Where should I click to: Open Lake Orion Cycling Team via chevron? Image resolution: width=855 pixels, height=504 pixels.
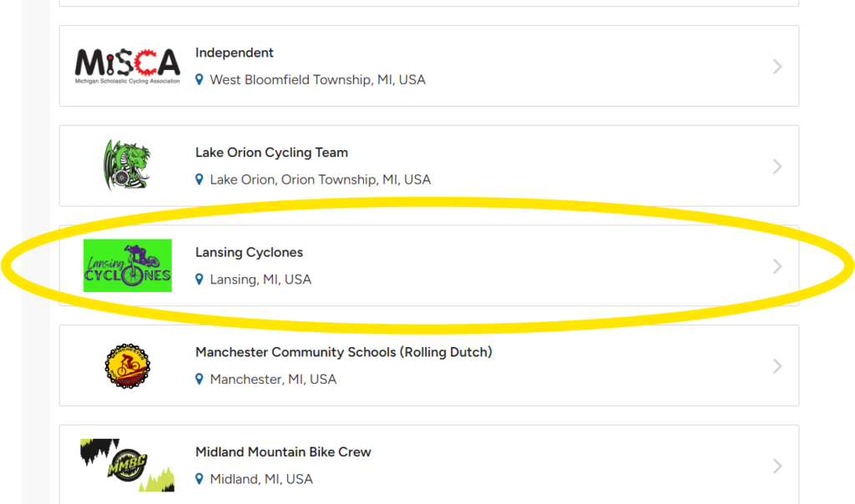point(777,166)
